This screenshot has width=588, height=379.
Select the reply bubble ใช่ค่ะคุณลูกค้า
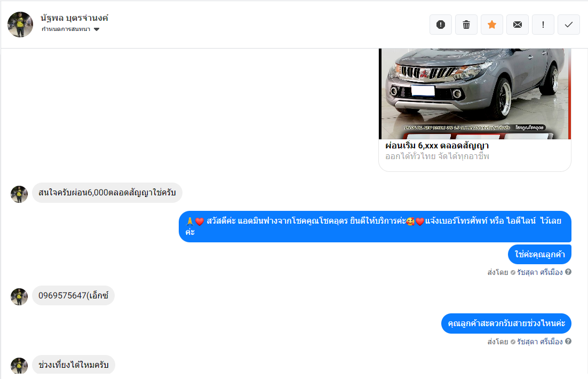point(539,255)
